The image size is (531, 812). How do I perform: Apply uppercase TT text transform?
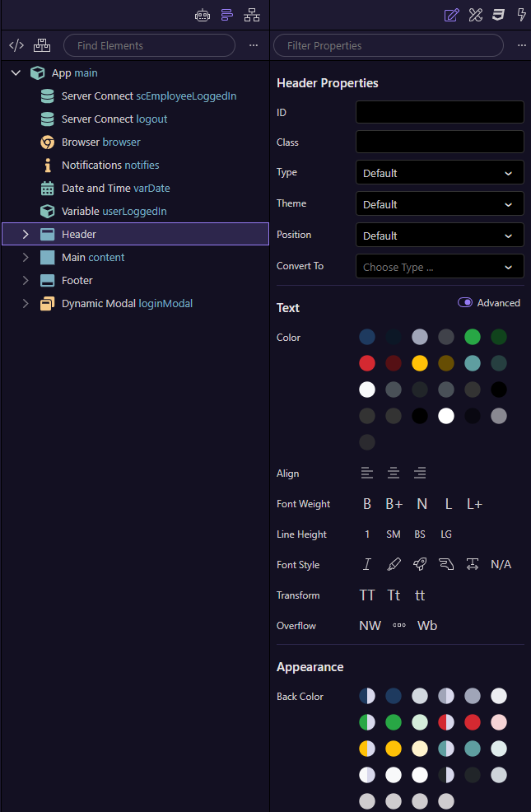coord(367,595)
